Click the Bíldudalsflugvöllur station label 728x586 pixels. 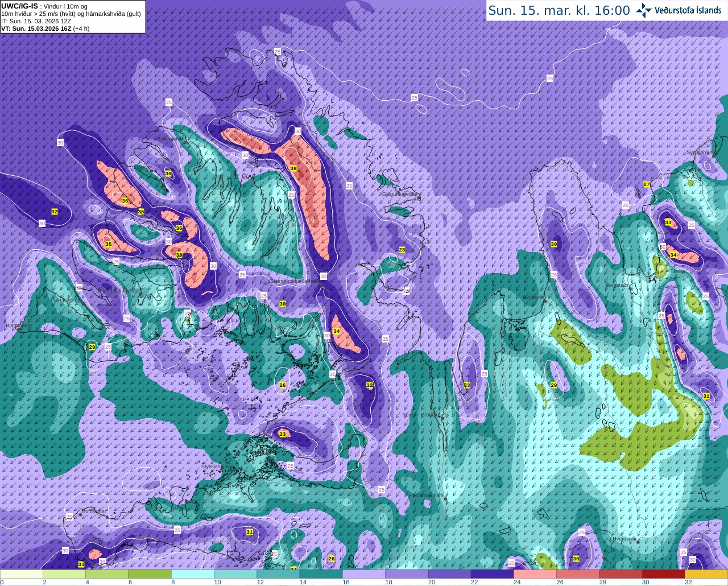point(119,290)
